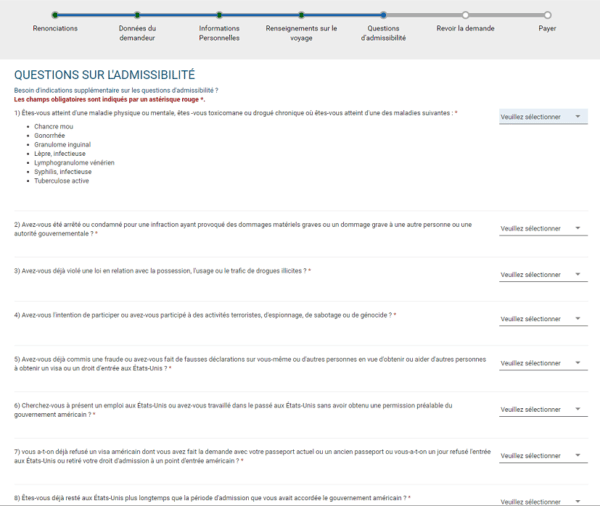Click the Payer label text
This screenshot has height=506, width=600.
coord(547,29)
